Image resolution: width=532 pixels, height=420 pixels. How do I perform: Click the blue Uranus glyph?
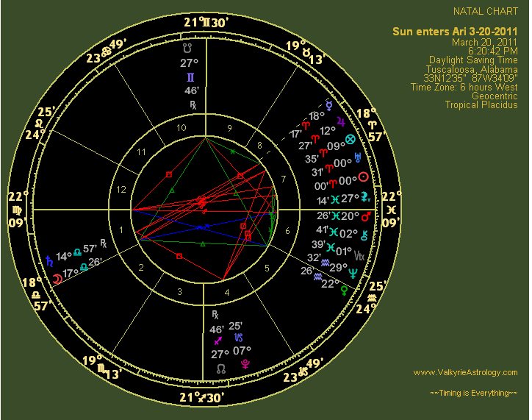358,157
